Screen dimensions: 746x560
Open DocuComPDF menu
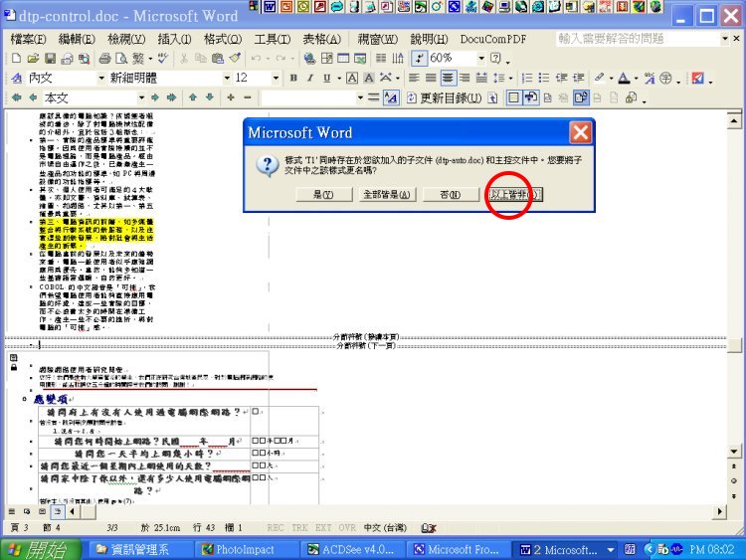tap(493, 39)
